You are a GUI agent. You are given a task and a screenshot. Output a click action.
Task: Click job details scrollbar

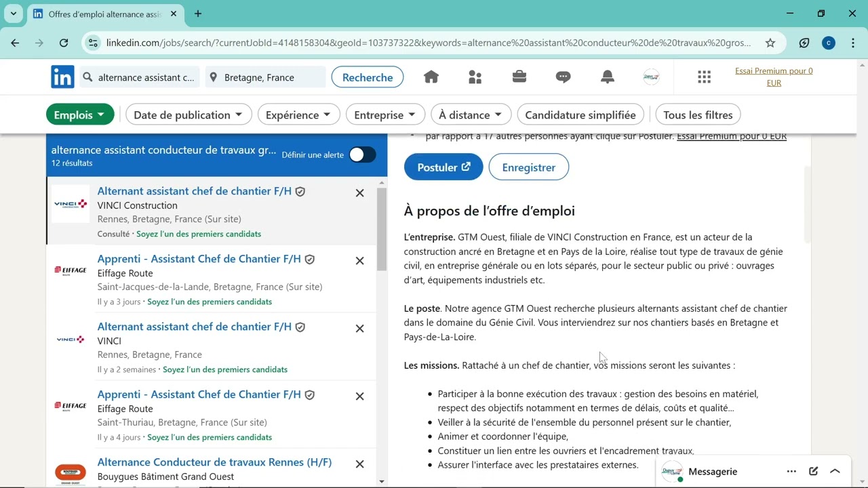point(806,203)
